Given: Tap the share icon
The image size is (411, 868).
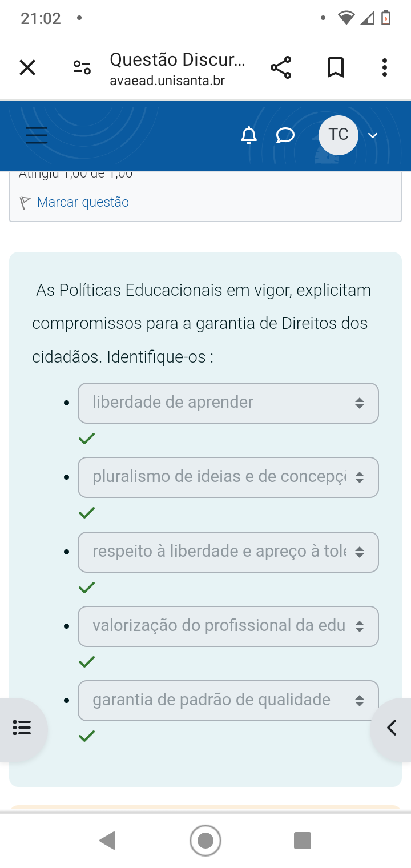Looking at the screenshot, I should pos(281,68).
